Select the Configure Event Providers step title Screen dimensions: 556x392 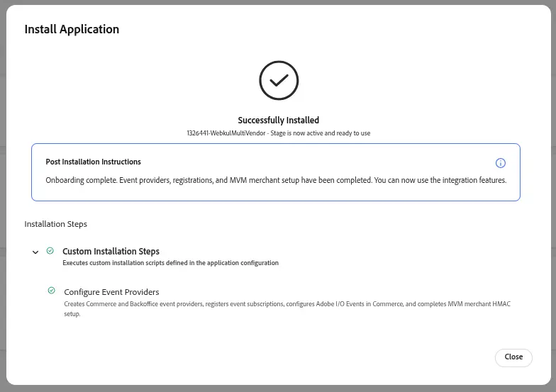(x=112, y=292)
